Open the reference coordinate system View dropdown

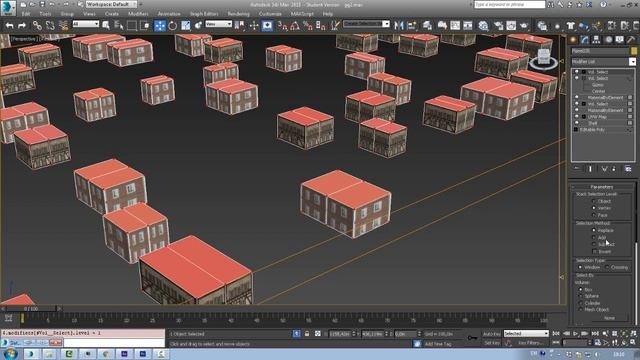pyautogui.click(x=218, y=24)
